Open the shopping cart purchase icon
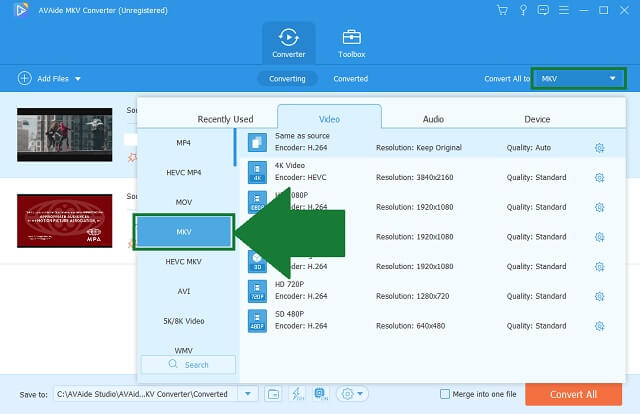640x414 pixels. point(502,10)
